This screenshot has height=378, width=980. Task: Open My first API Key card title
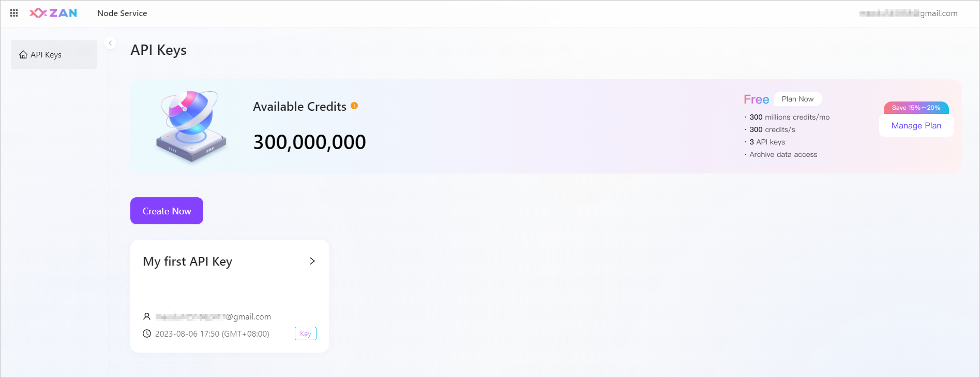click(188, 261)
